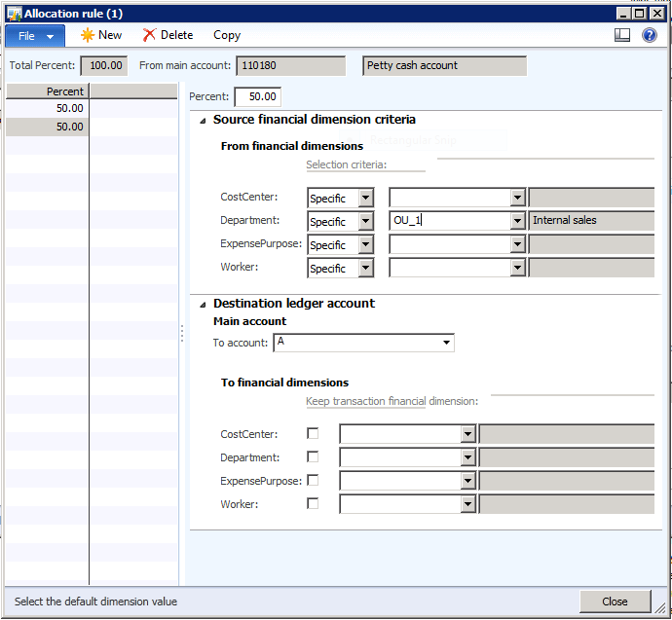Viewport: 672px width, 620px height.
Task: Collapse Destination ledger account section
Action: [x=203, y=305]
